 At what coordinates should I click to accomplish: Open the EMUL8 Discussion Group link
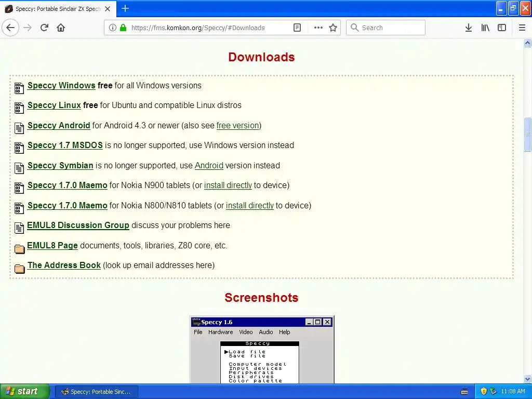point(78,225)
